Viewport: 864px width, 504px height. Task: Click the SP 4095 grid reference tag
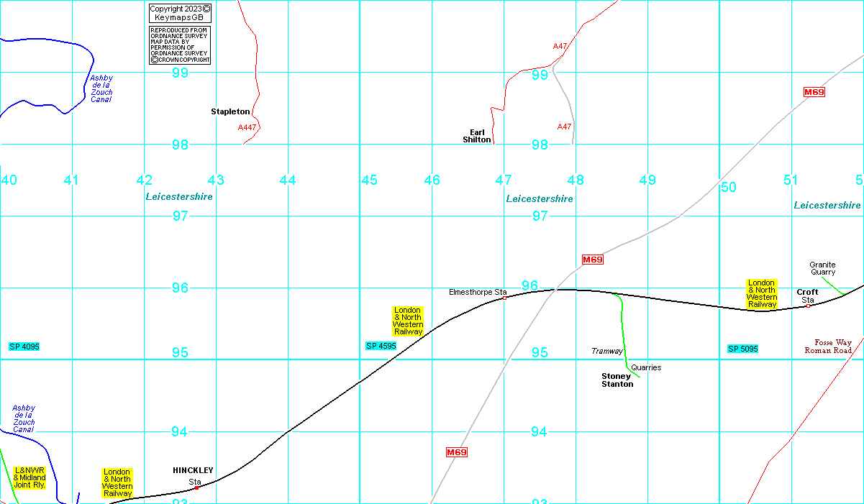tap(24, 347)
